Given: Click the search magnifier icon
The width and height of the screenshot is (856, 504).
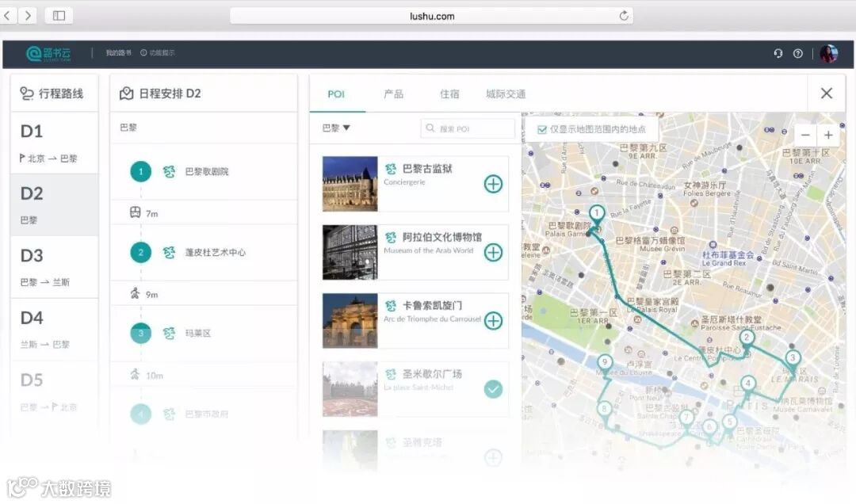Looking at the screenshot, I should (430, 128).
